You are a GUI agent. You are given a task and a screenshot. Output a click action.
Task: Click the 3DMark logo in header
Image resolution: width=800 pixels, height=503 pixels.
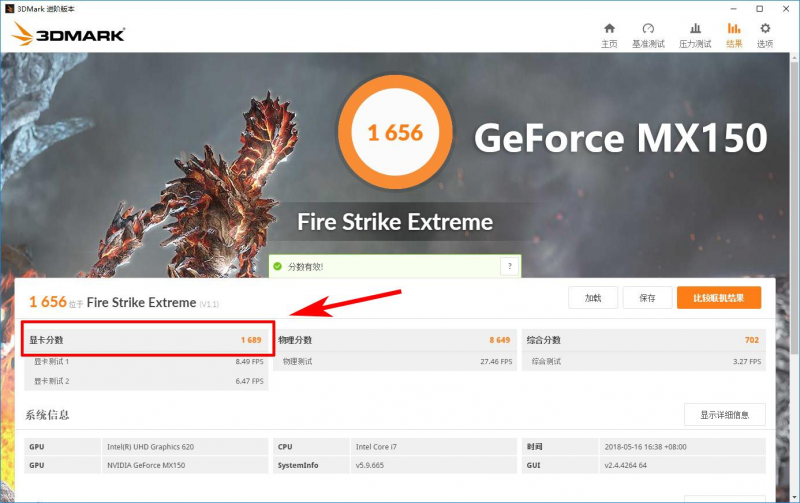click(68, 35)
